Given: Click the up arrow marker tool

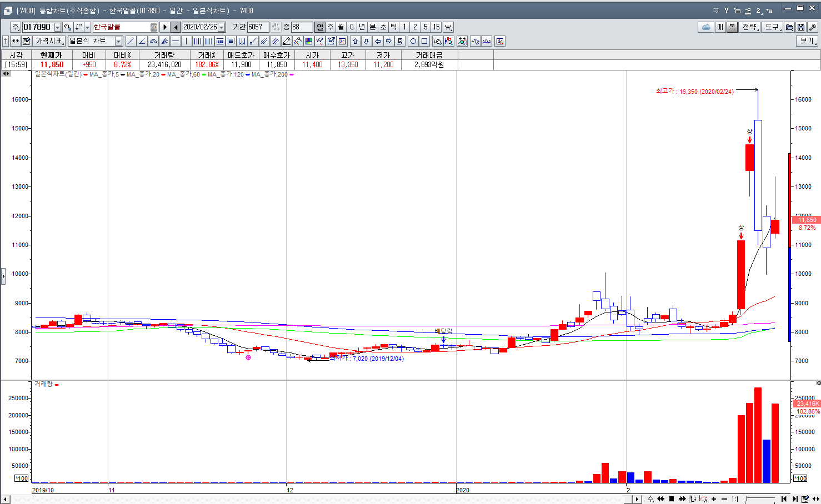Looking at the screenshot, I should (356, 41).
